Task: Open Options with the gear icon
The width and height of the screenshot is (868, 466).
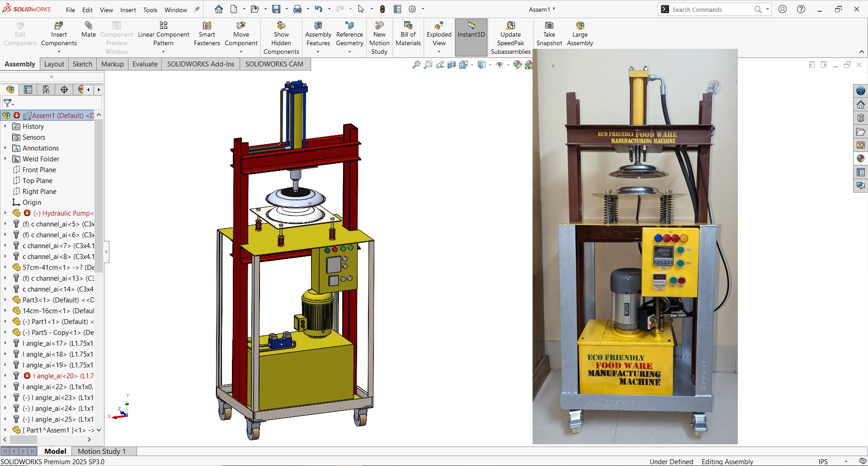Action: click(x=412, y=9)
